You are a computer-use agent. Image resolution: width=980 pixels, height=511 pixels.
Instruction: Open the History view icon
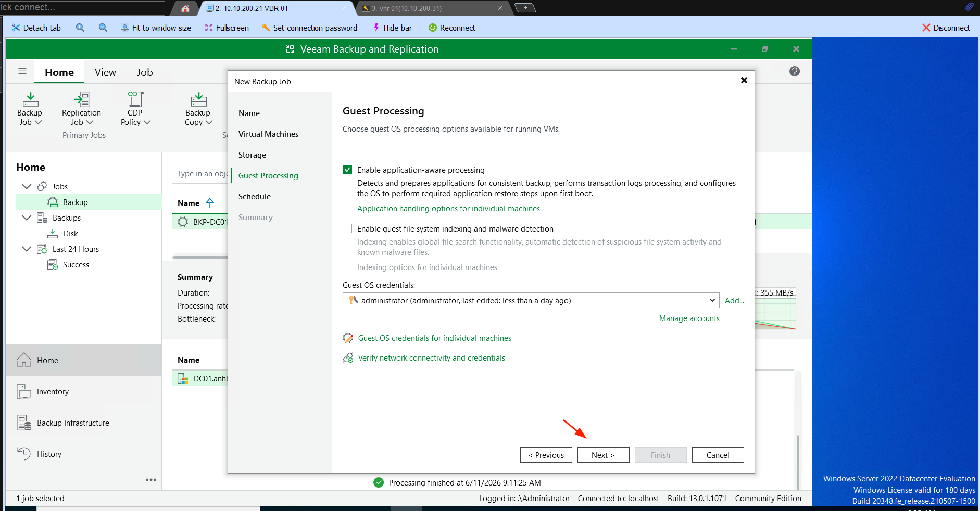(x=24, y=454)
